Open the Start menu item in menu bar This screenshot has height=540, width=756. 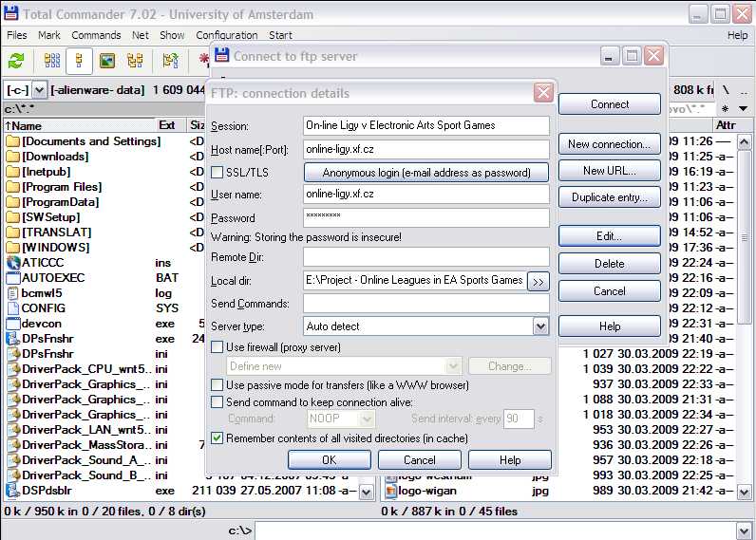tap(280, 35)
